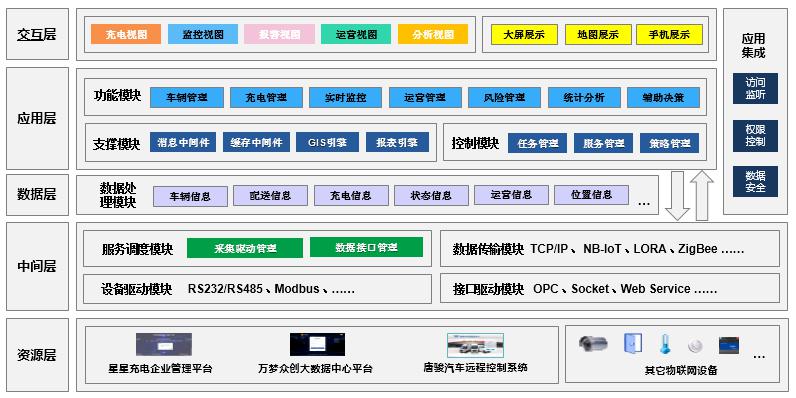
Task: Click the downward arrow between the layers
Action: [677, 196]
